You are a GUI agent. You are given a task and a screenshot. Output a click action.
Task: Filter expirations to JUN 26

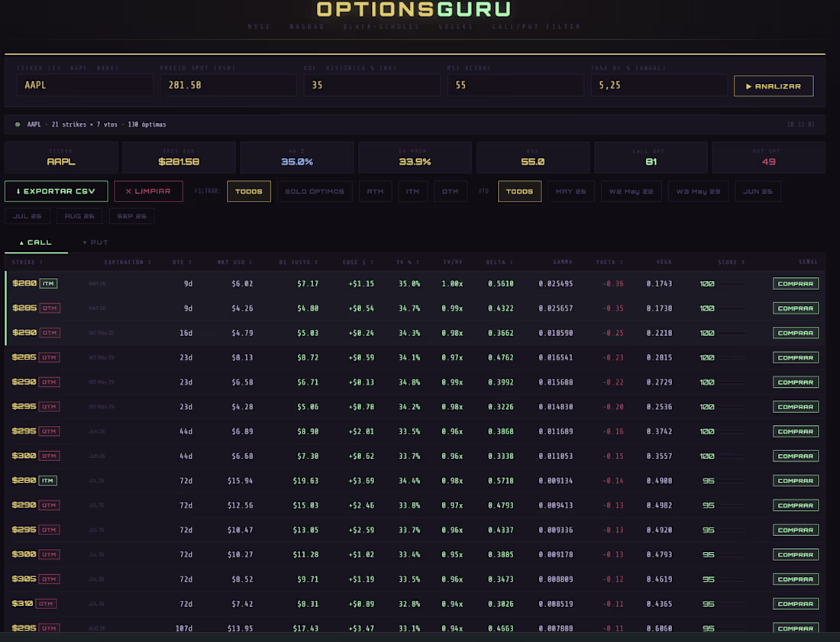tap(758, 191)
